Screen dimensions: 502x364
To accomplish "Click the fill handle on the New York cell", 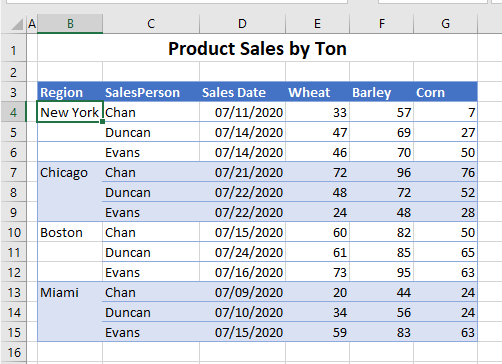I will tap(102, 122).
